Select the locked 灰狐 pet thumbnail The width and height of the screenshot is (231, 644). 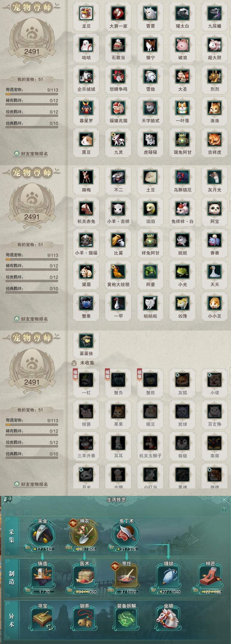(x=182, y=380)
